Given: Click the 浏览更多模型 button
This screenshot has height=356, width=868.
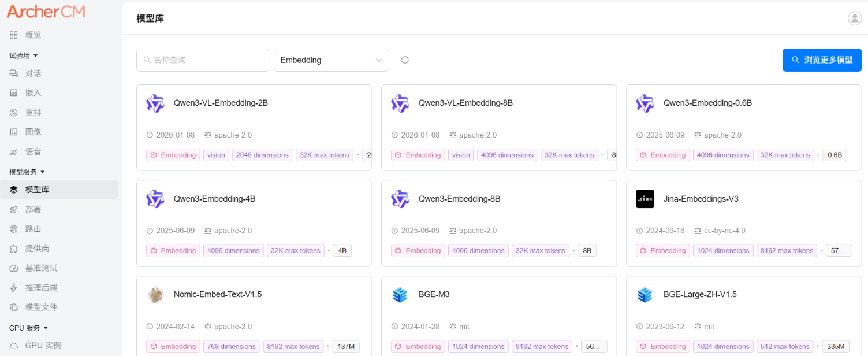Looking at the screenshot, I should (x=822, y=60).
